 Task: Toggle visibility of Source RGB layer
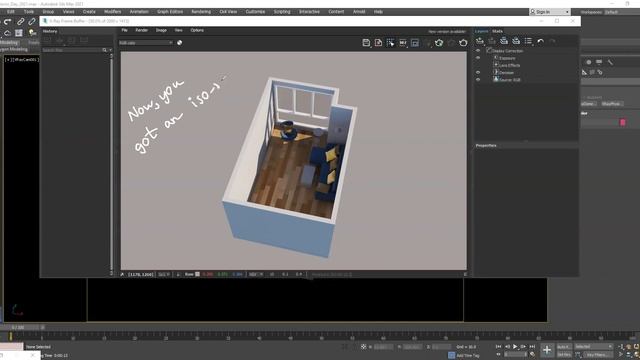coord(478,80)
